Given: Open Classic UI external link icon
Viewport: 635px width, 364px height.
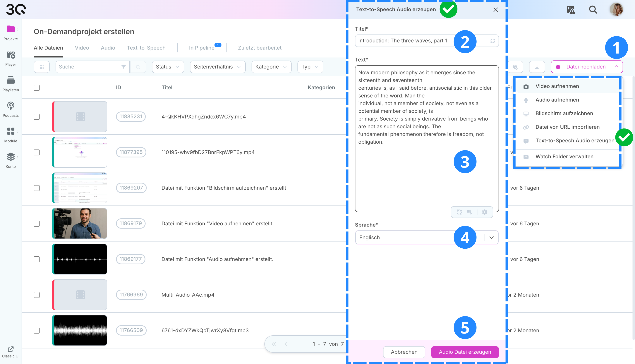Looking at the screenshot, I should [x=11, y=349].
